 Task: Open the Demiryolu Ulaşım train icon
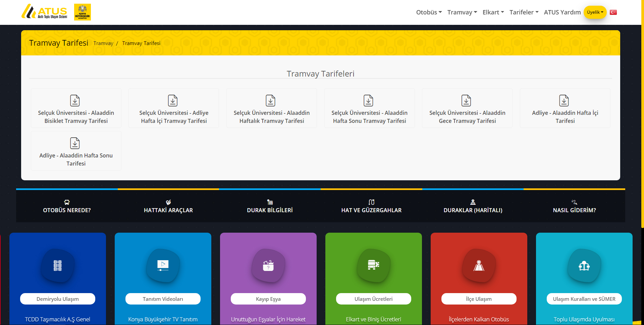(58, 266)
